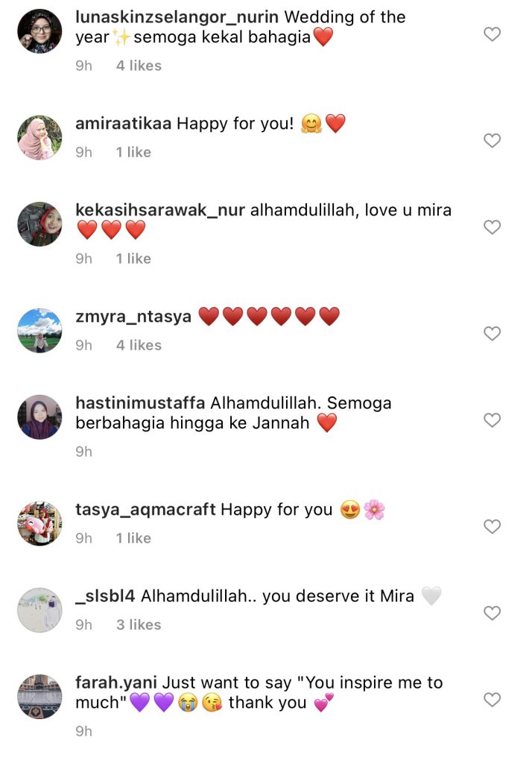Go to _slsbl4 profile from username
532x763 pixels.
pyautogui.click(x=105, y=596)
